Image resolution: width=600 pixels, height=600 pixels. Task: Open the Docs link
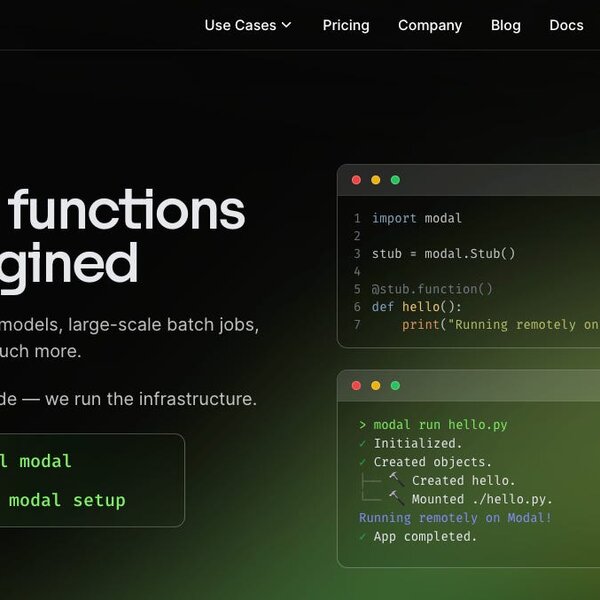566,25
